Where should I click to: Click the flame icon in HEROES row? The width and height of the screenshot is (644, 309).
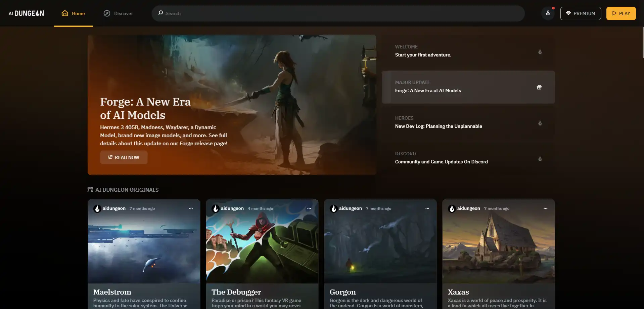[540, 123]
